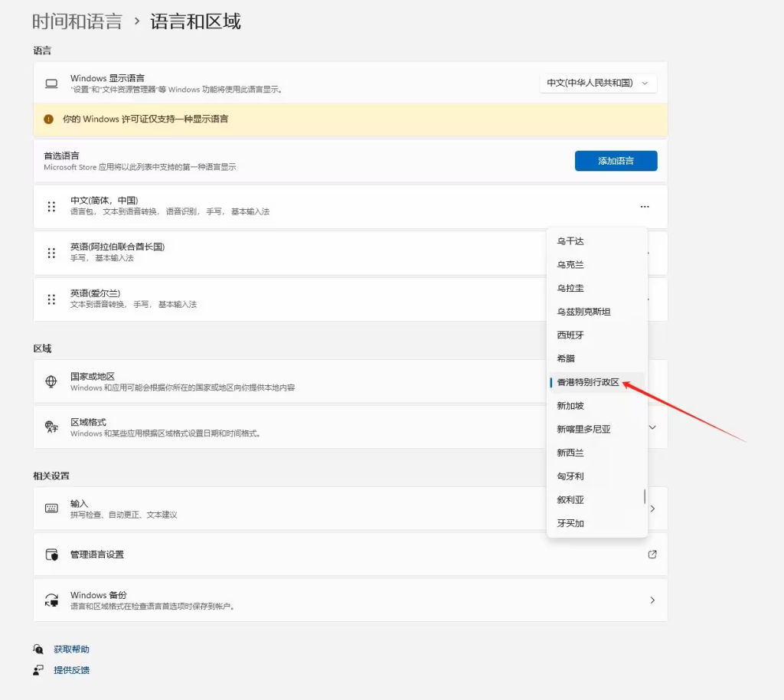Select 叙利亚 in the region list
The image size is (784, 700).
(597, 499)
